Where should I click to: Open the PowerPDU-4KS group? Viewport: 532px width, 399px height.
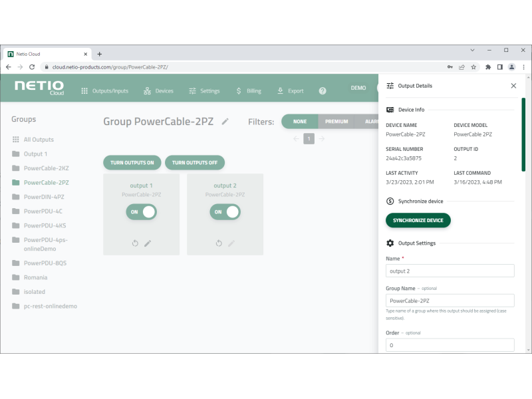click(x=39, y=225)
